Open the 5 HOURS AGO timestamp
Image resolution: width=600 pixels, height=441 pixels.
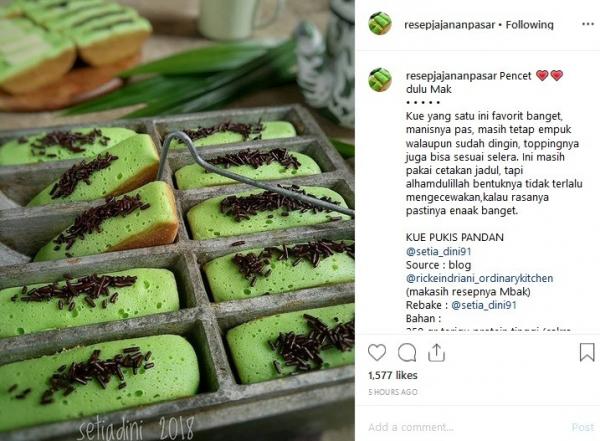click(393, 392)
